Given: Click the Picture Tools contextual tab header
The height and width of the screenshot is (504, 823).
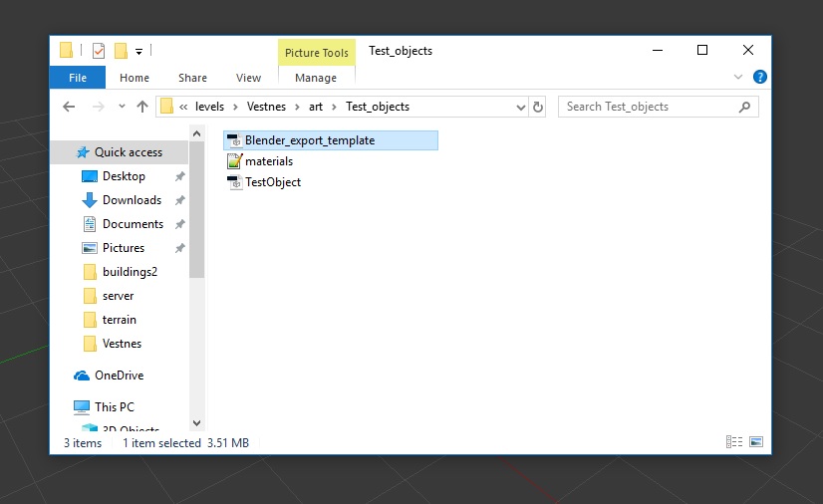Looking at the screenshot, I should [317, 53].
